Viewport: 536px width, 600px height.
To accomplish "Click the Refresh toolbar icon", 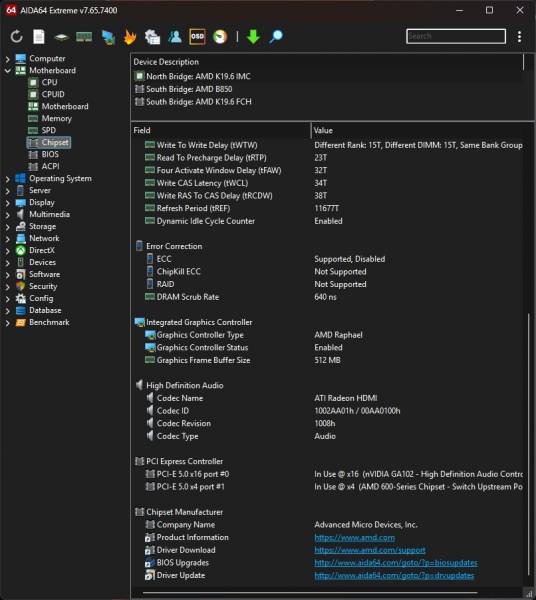I will (16, 37).
